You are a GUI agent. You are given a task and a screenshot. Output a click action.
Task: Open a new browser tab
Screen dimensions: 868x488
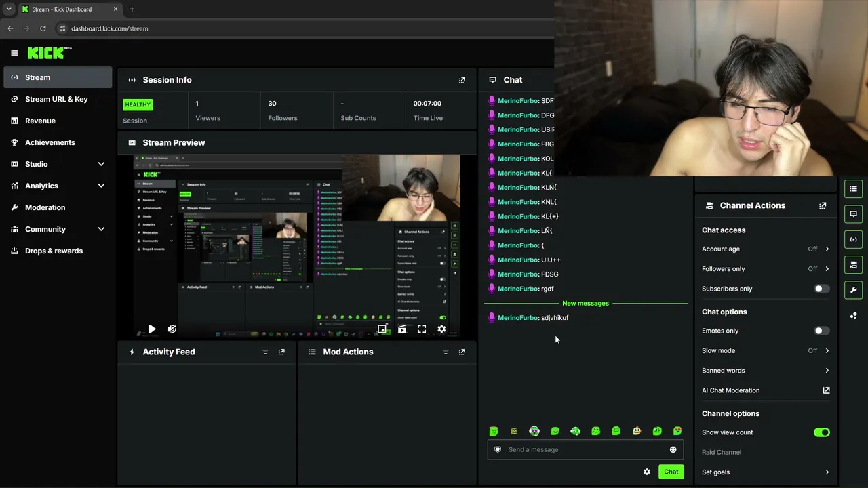132,9
